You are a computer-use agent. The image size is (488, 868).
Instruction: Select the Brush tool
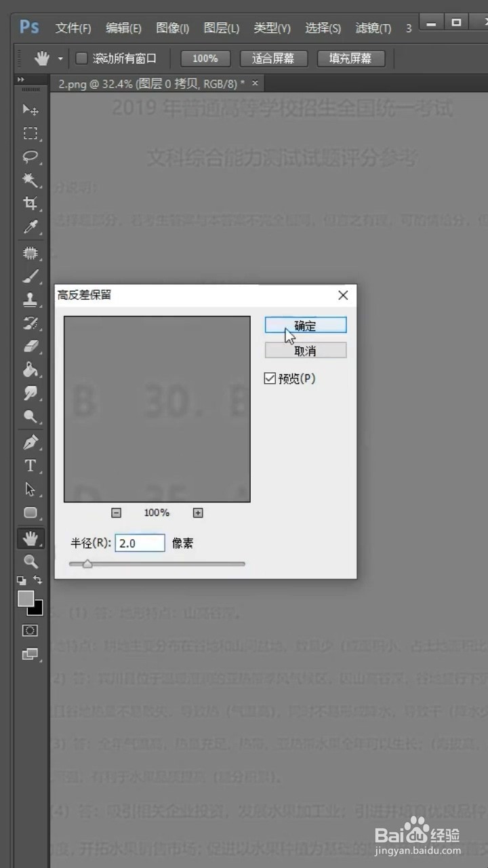[30, 276]
